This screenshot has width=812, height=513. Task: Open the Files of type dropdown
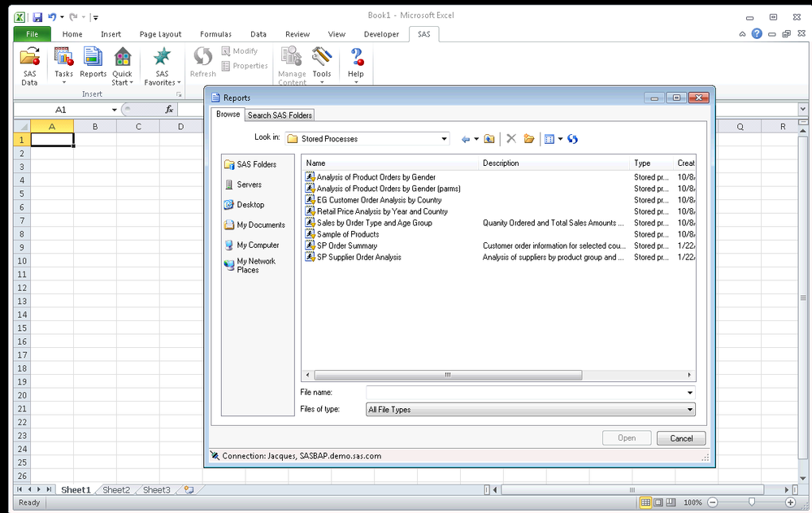coord(689,410)
